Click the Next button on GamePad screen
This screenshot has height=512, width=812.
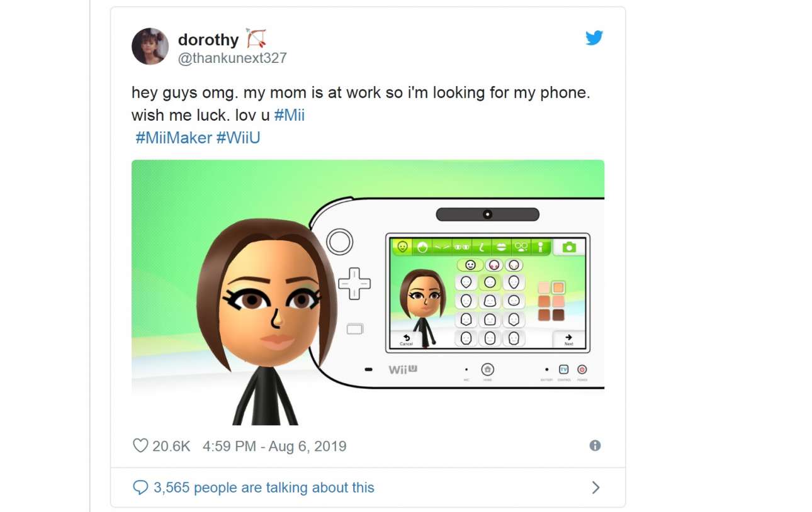pos(569,340)
